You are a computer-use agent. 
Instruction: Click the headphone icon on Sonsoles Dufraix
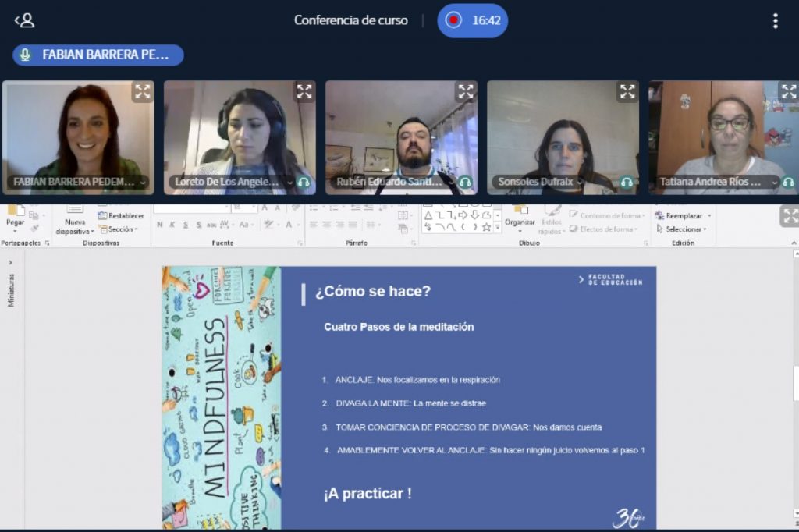point(627,182)
